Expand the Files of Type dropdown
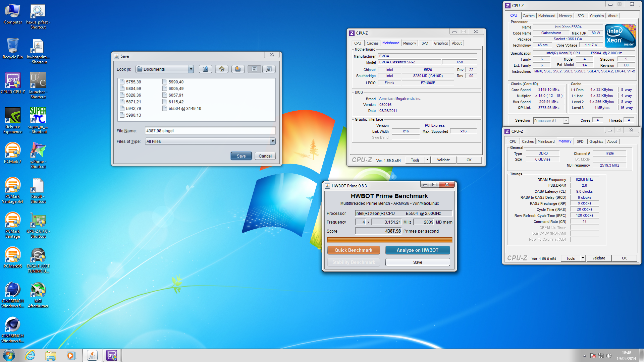Screen dimensions: 644x362 [273, 141]
